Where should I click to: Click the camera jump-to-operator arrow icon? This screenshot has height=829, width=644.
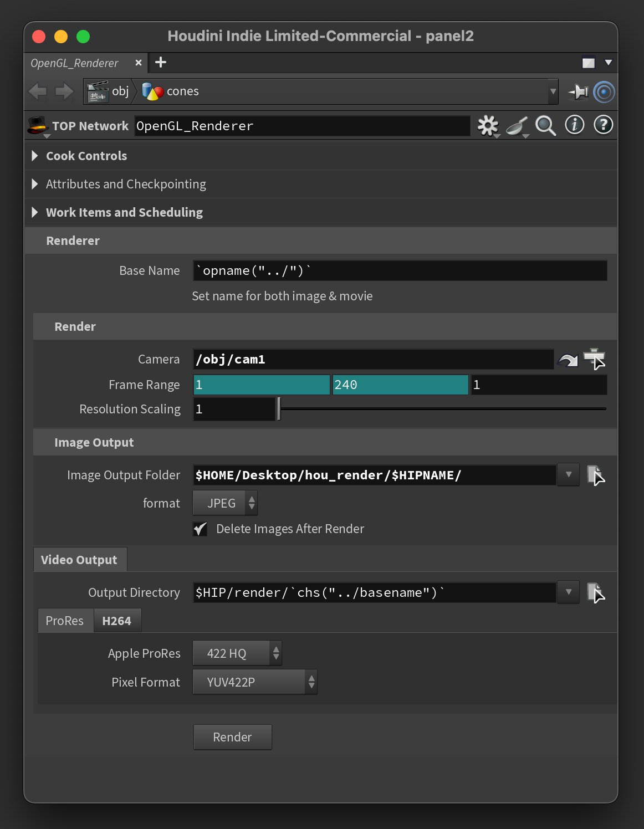(568, 360)
